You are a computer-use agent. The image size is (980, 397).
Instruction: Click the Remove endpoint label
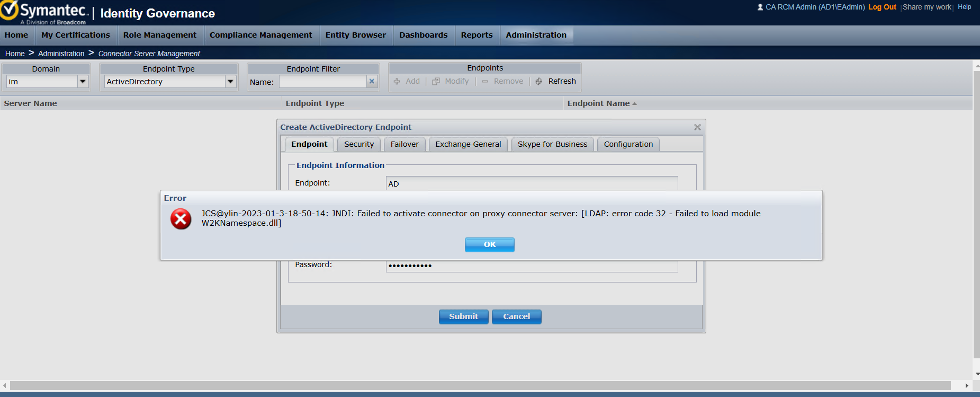pyautogui.click(x=509, y=81)
